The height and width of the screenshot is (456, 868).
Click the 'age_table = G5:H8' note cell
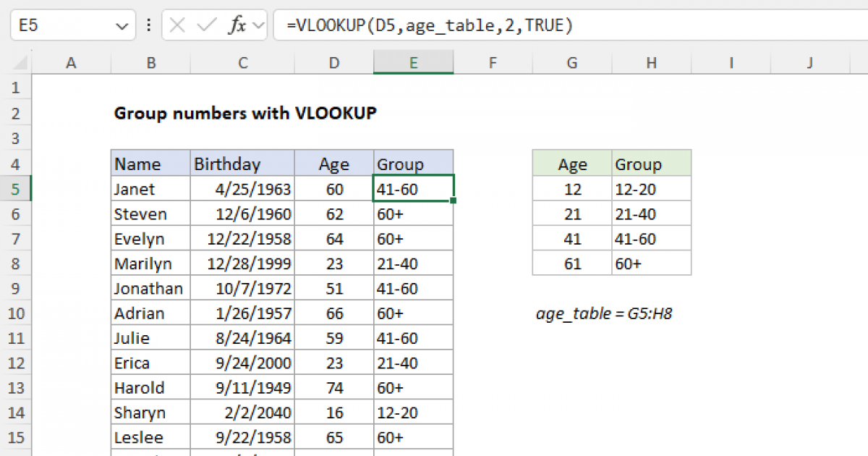pyautogui.click(x=604, y=313)
